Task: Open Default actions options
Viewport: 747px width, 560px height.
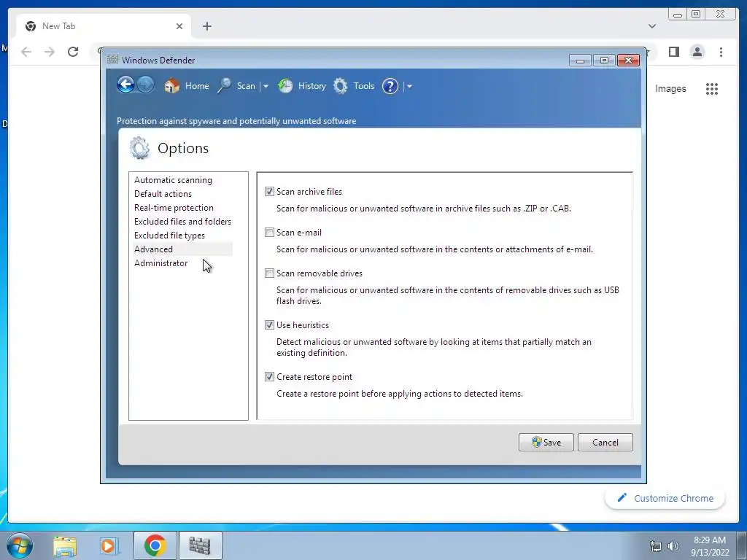Action: [x=163, y=194]
